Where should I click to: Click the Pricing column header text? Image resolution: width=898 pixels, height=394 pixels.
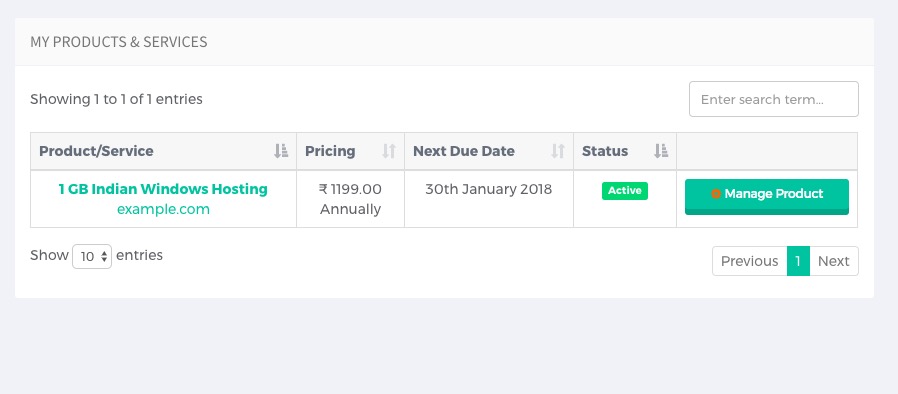(330, 151)
